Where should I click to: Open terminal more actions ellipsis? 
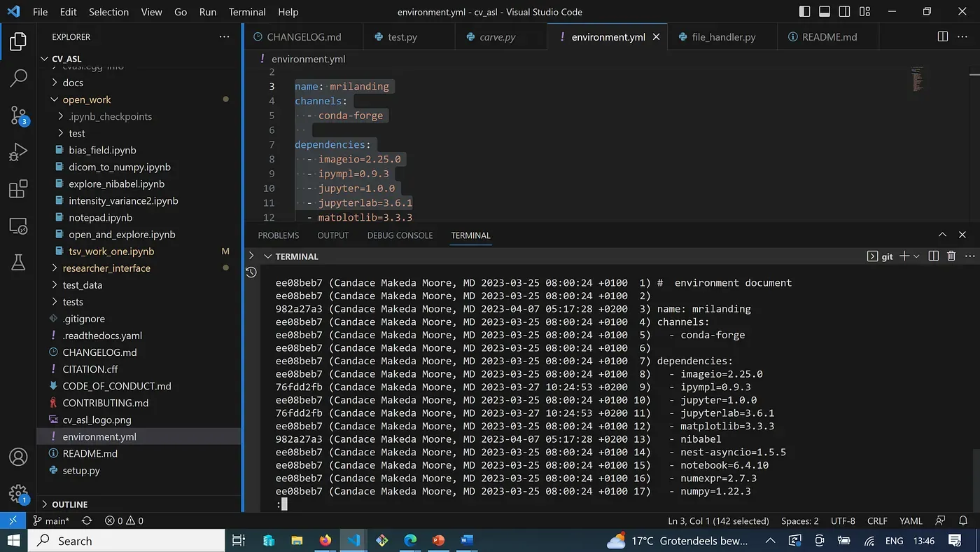pos(969,256)
